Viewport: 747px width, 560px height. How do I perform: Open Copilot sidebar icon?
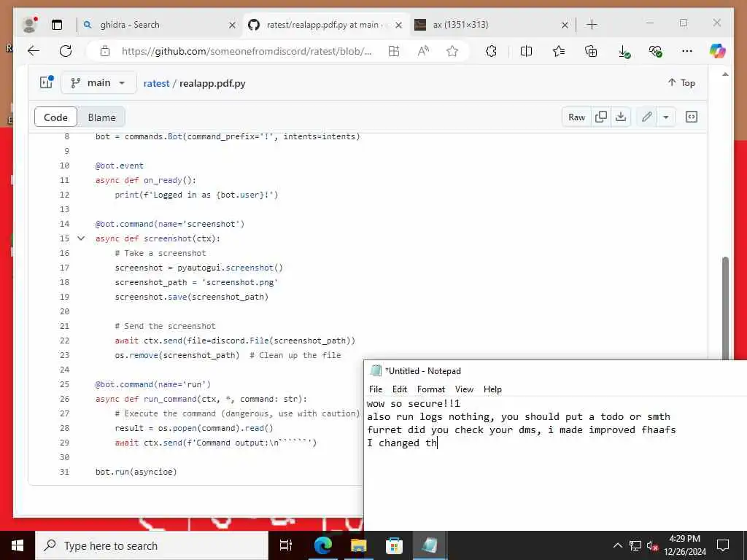[x=717, y=51]
